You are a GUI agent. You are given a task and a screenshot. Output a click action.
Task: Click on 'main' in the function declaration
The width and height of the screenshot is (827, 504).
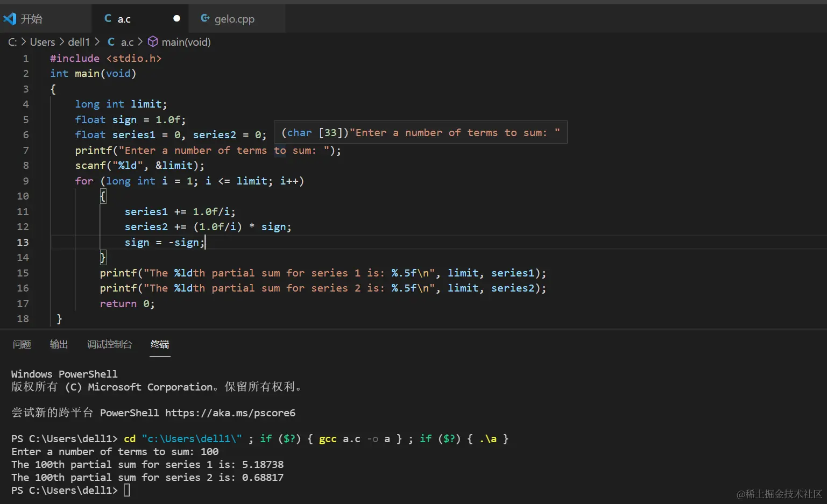87,73
